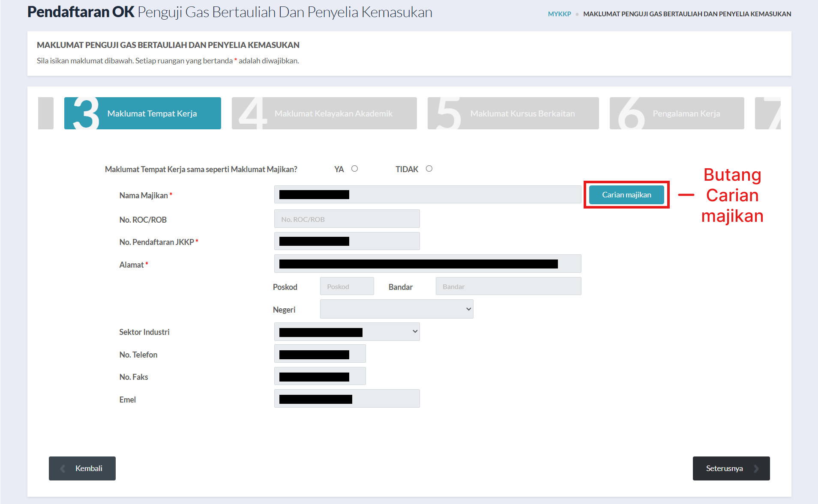The width and height of the screenshot is (818, 504).
Task: Open the MYKKP breadcrumb link
Action: pyautogui.click(x=559, y=14)
